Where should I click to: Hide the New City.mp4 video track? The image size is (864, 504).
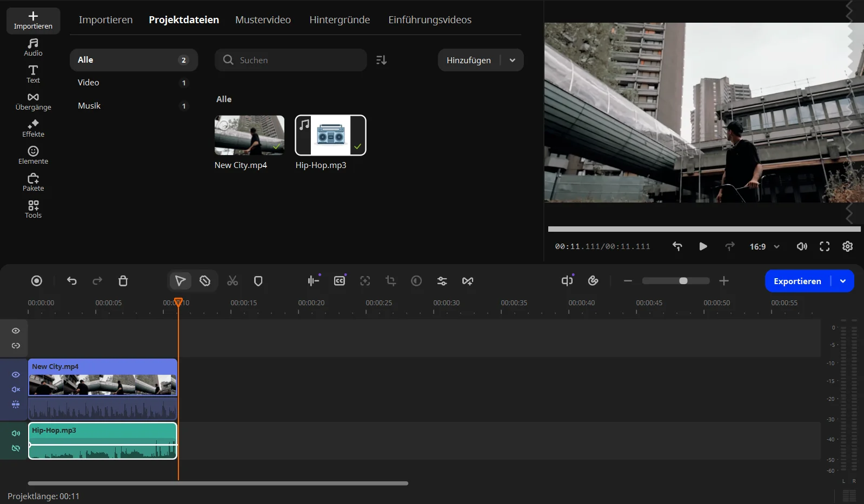tap(16, 374)
